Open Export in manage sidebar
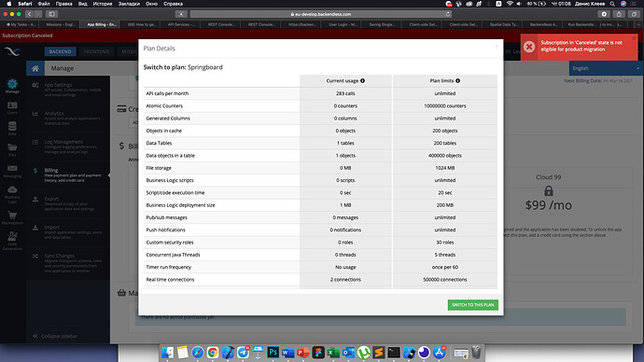This screenshot has width=644, height=362. pos(68,203)
